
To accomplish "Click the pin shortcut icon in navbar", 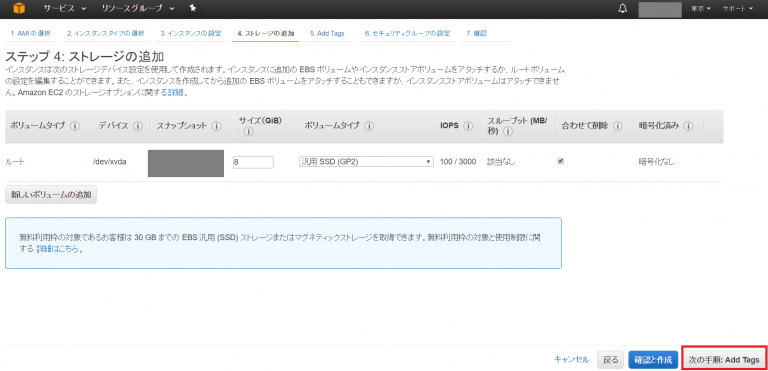I will [192, 8].
